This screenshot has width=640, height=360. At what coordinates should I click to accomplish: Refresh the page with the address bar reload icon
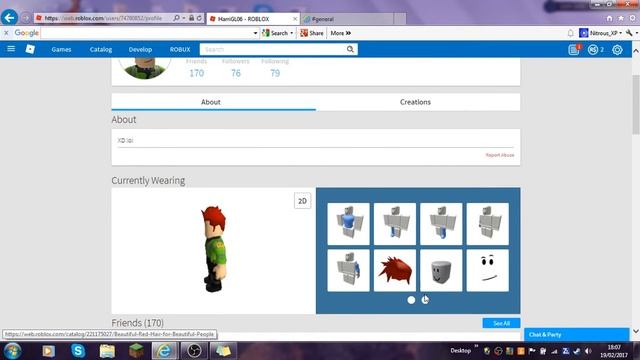199,18
